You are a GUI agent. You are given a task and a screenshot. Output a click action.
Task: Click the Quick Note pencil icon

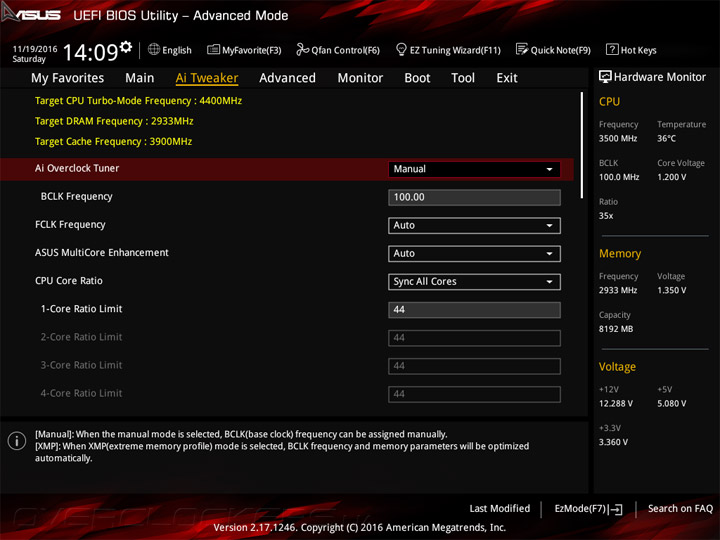click(522, 49)
